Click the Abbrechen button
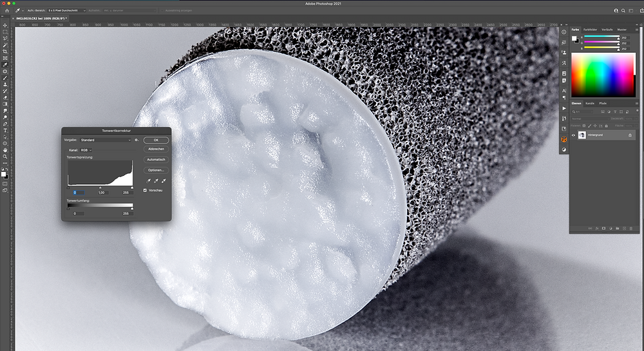Screen dimensions: 644x351 [x=156, y=149]
